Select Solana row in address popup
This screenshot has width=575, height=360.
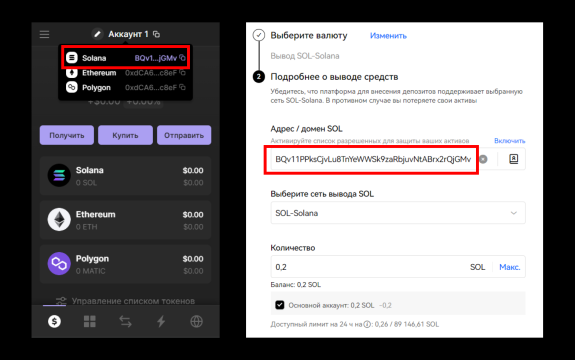click(125, 58)
